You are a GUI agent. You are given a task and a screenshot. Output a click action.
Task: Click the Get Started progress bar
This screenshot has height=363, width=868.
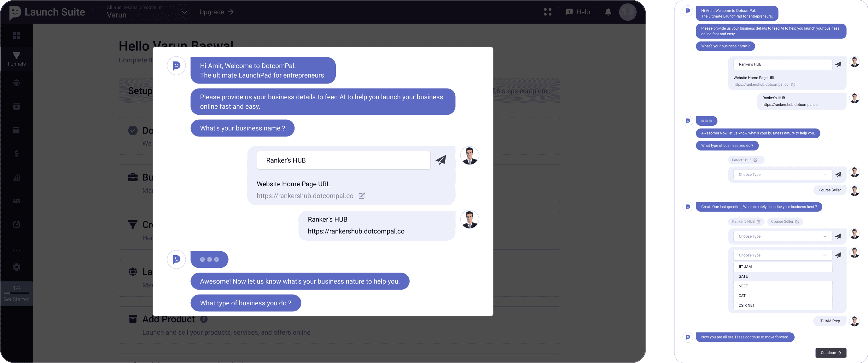point(16,293)
